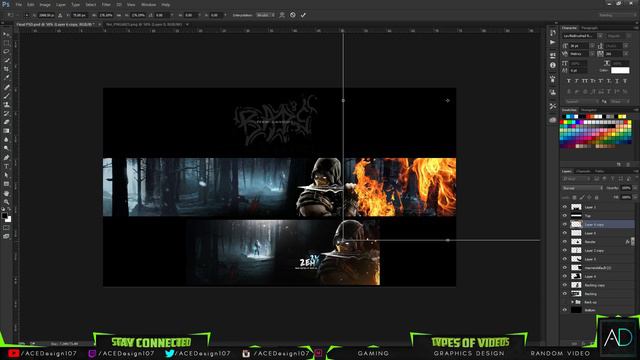Viewport: 640px width, 360px height.
Task: Open the Actions panel play icon
Action: [x=553, y=42]
